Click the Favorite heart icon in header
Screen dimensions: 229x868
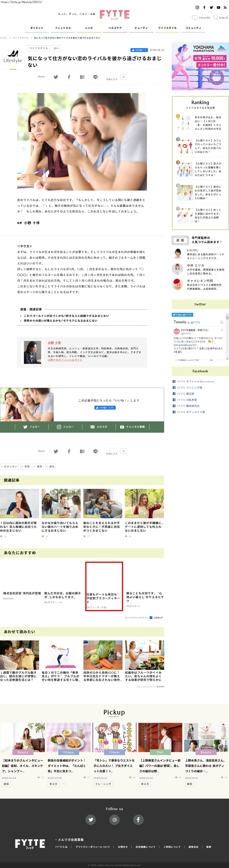click(195, 18)
